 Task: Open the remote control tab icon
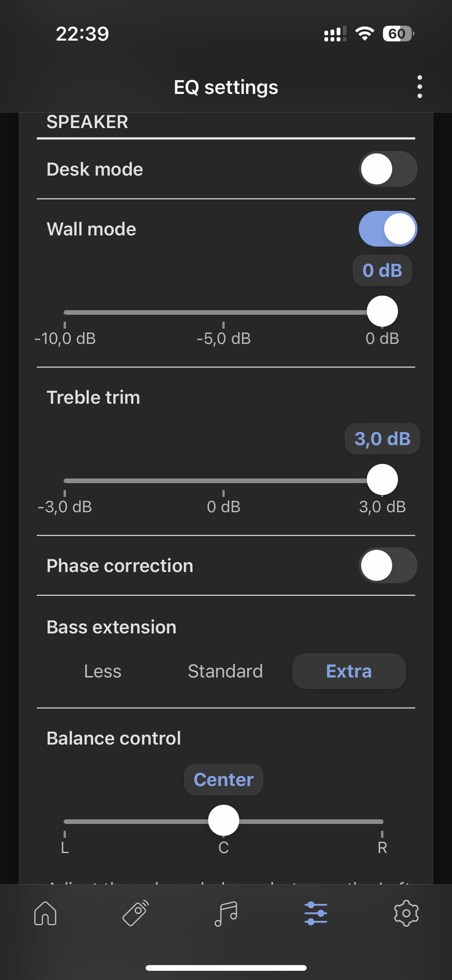pyautogui.click(x=135, y=913)
